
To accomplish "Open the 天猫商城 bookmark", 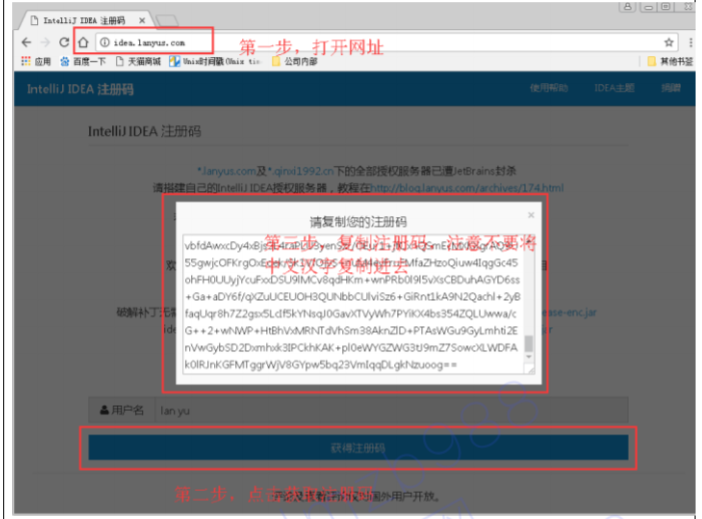I will tap(138, 61).
